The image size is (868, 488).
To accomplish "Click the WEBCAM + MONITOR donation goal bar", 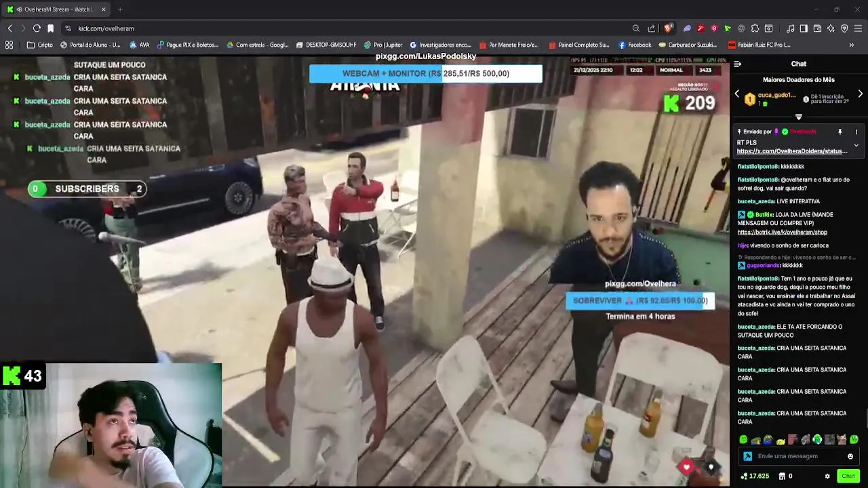I will (426, 73).
